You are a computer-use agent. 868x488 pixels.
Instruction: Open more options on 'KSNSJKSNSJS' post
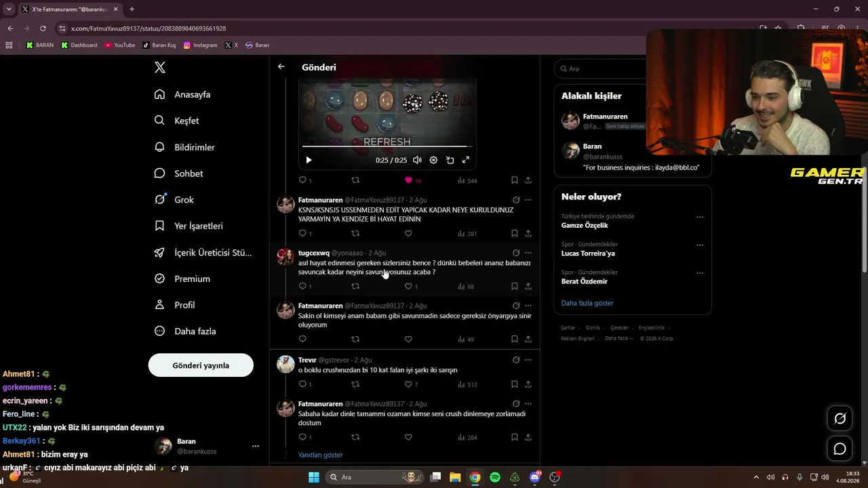(528, 200)
